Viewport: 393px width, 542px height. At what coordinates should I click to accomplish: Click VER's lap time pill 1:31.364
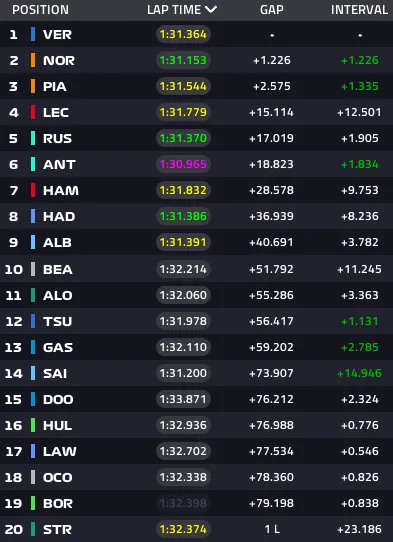183,34
